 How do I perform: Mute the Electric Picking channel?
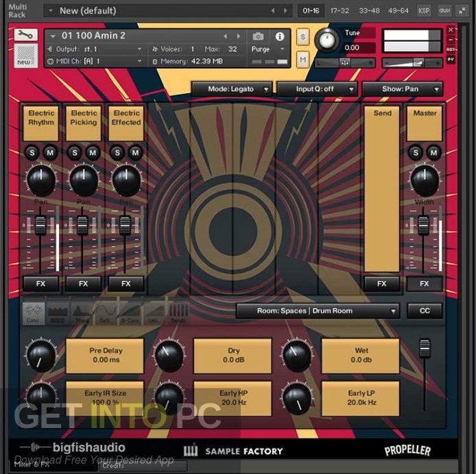[x=93, y=152]
